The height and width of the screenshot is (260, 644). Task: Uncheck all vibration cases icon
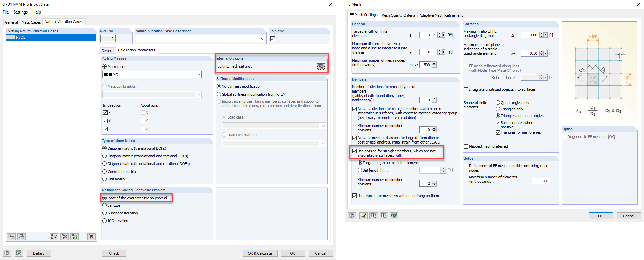(x=64, y=237)
